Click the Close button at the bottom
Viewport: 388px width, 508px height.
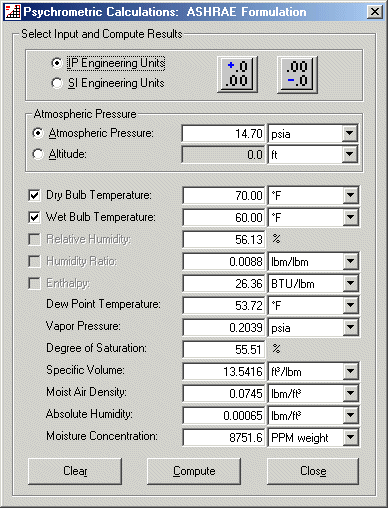(313, 471)
